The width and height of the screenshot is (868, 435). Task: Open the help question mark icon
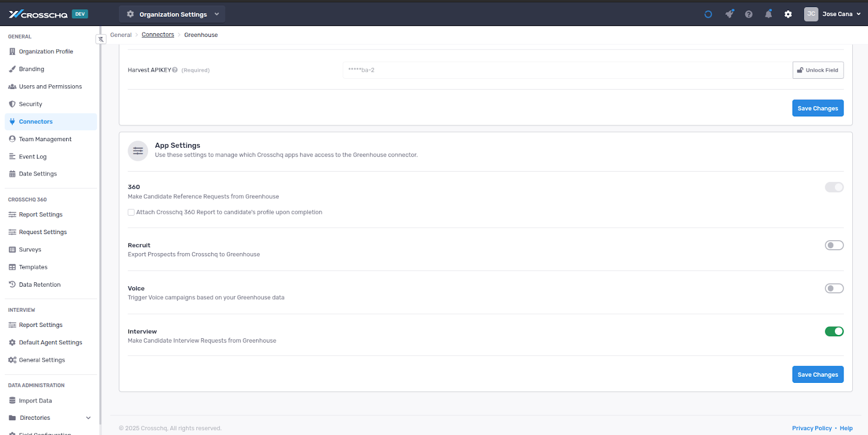[x=749, y=14]
